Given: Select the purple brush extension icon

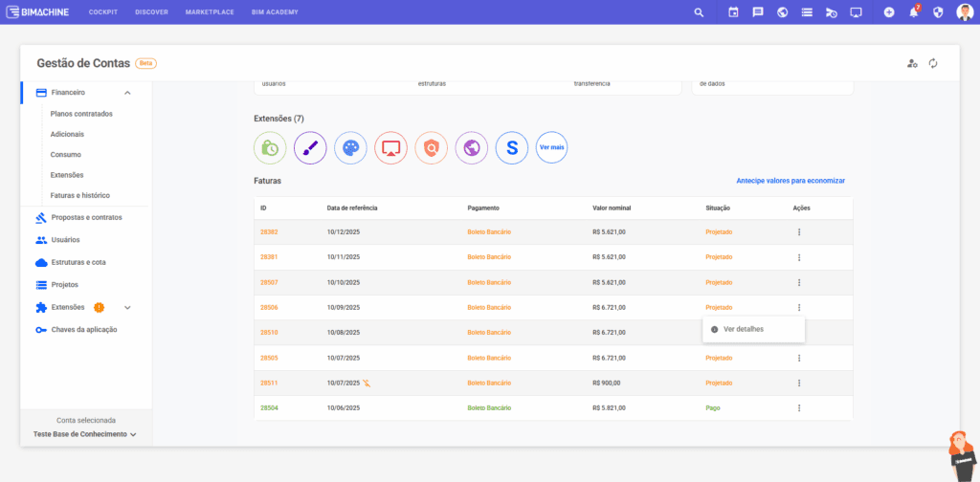Looking at the screenshot, I should 310,148.
